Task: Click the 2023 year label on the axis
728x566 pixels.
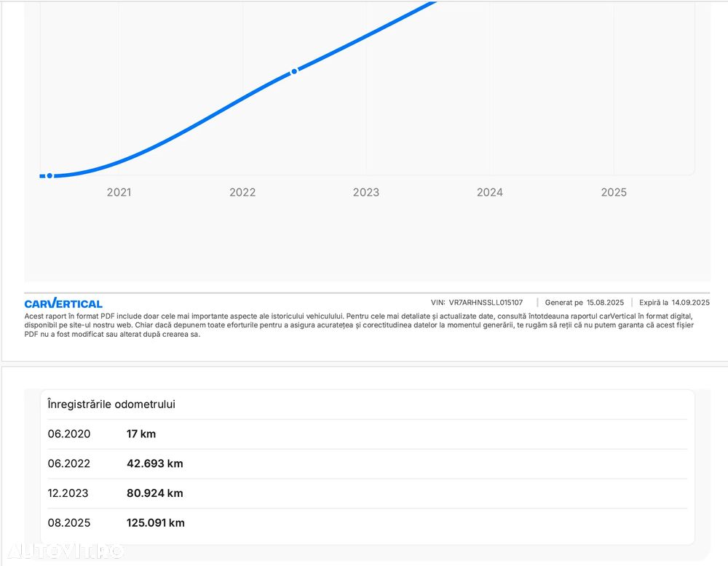Action: click(x=366, y=192)
